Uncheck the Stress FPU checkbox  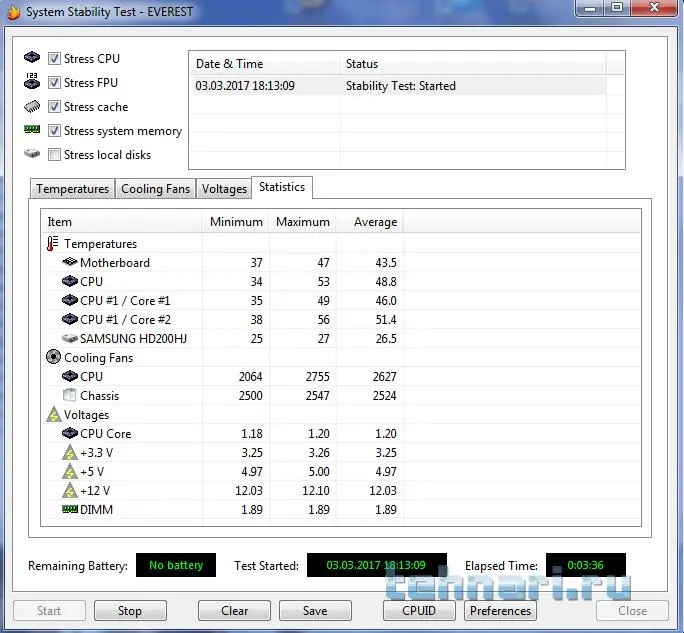tap(54, 82)
